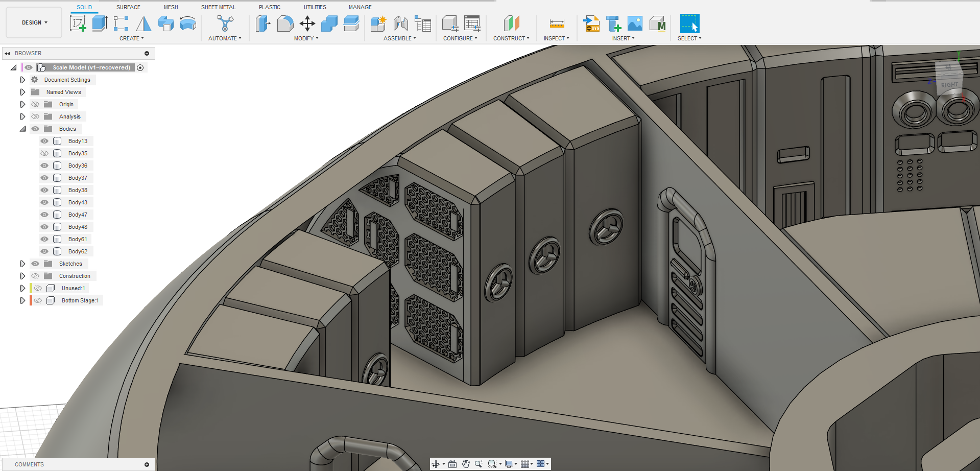980x471 pixels.
Task: Toggle visibility of Body13
Action: coord(44,141)
